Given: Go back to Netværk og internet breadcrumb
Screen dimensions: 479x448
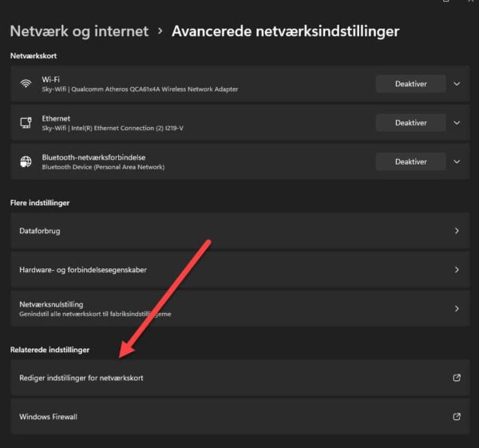Looking at the screenshot, I should [79, 31].
